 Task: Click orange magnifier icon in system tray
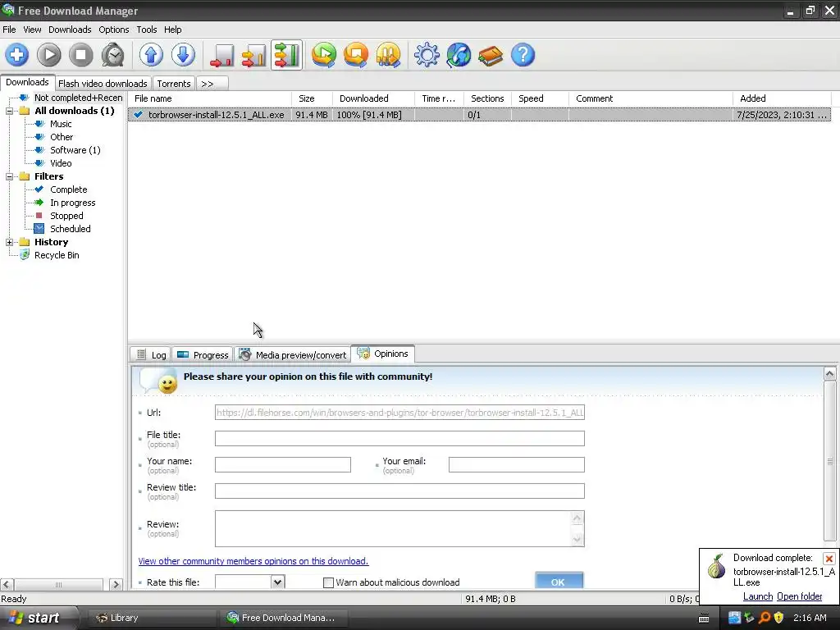(x=765, y=618)
